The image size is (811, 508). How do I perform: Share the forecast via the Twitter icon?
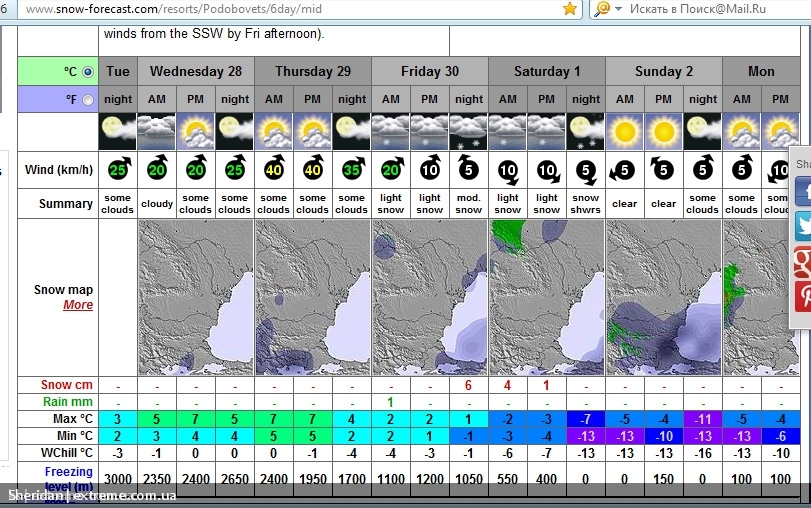[x=803, y=227]
